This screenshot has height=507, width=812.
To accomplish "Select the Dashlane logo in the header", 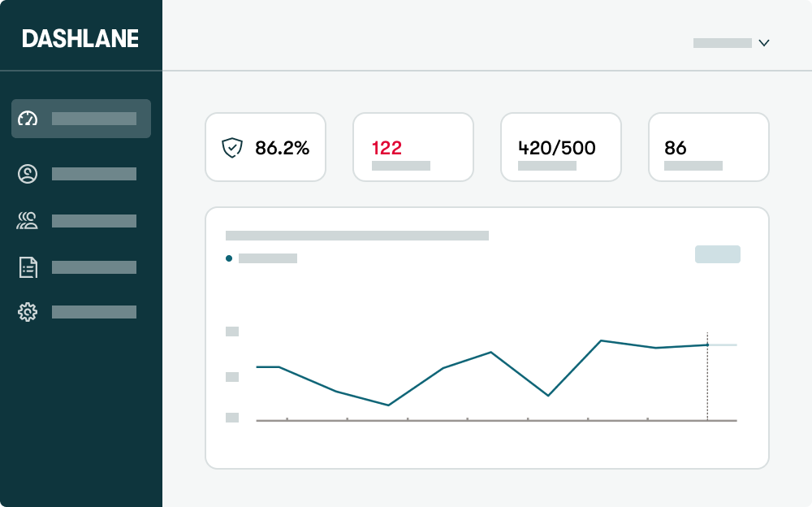I will [x=80, y=38].
